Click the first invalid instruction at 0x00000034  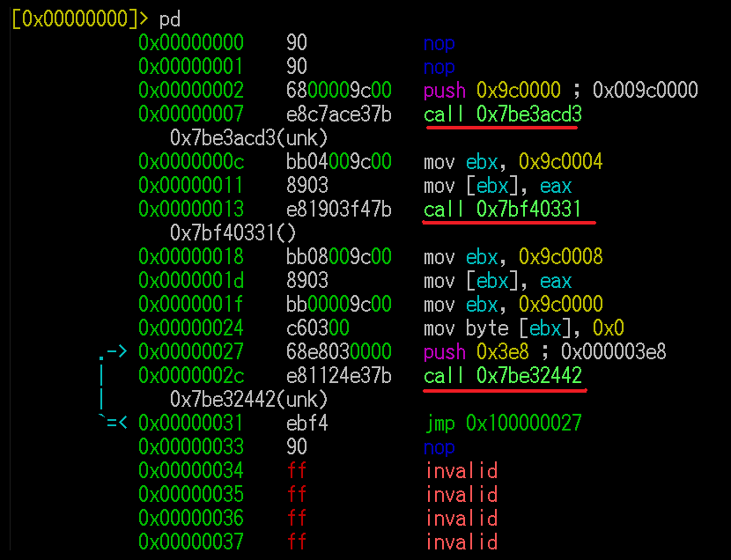click(x=461, y=470)
